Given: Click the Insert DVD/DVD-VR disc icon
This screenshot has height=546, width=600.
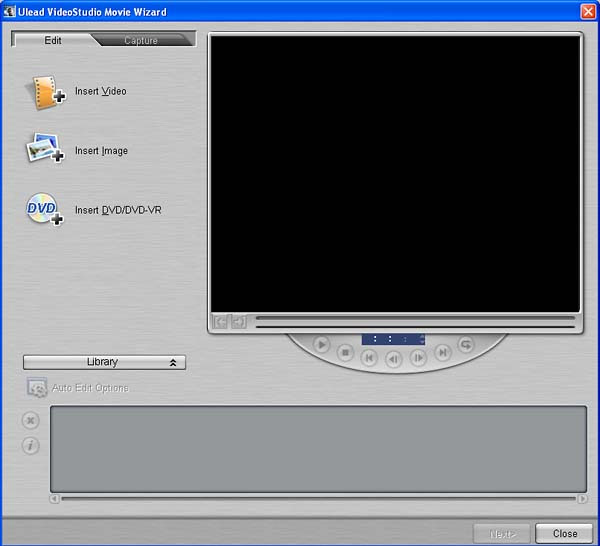Looking at the screenshot, I should click(44, 209).
